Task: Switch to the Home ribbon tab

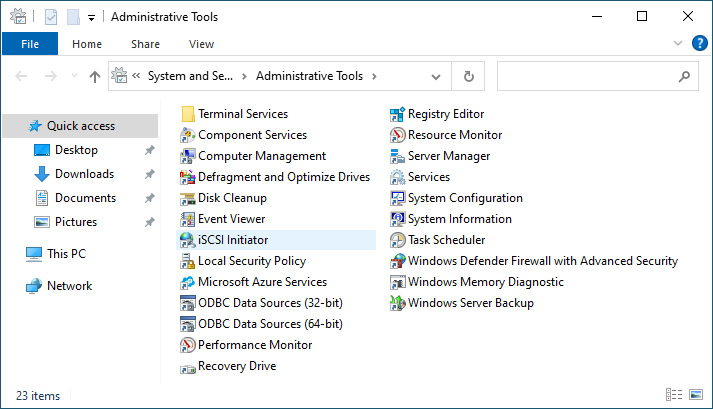Action: point(87,44)
